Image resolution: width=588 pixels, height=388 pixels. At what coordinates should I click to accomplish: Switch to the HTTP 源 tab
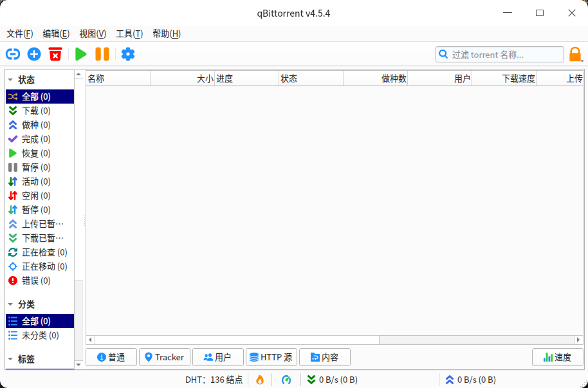(x=271, y=357)
